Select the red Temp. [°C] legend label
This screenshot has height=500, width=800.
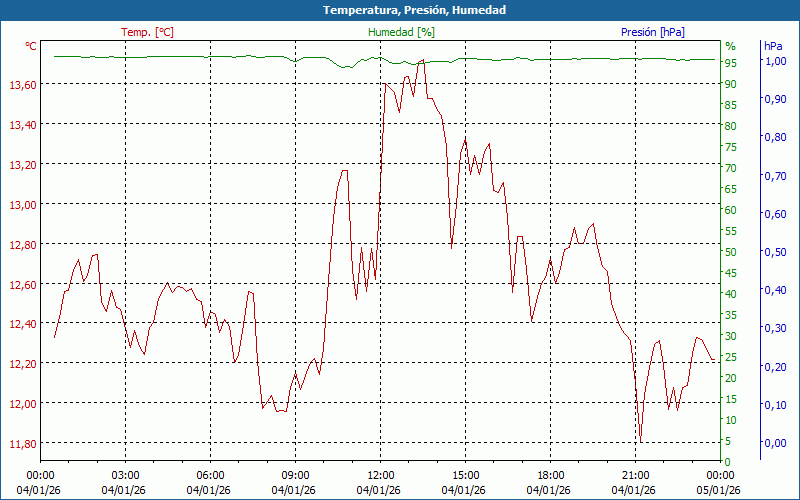147,32
